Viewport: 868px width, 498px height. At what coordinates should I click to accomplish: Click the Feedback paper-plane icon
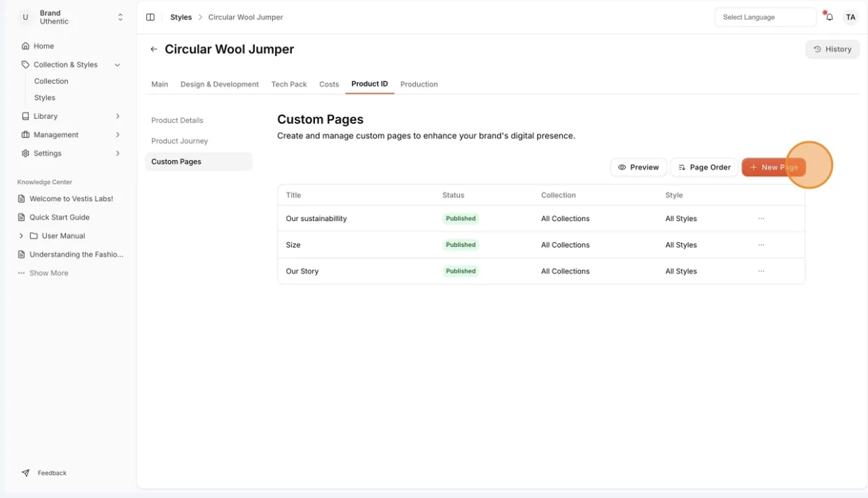click(26, 473)
